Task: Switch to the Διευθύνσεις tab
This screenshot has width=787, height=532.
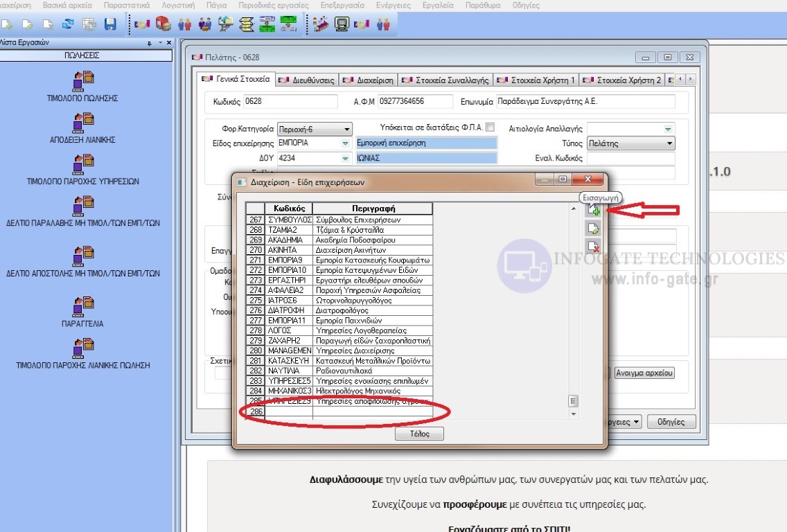Action: point(306,80)
